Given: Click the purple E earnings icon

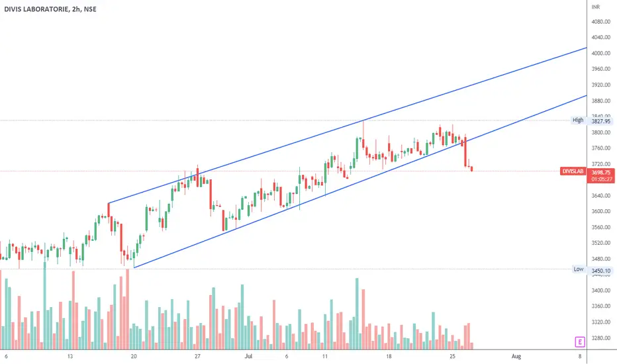Looking at the screenshot, I should 579,342.
